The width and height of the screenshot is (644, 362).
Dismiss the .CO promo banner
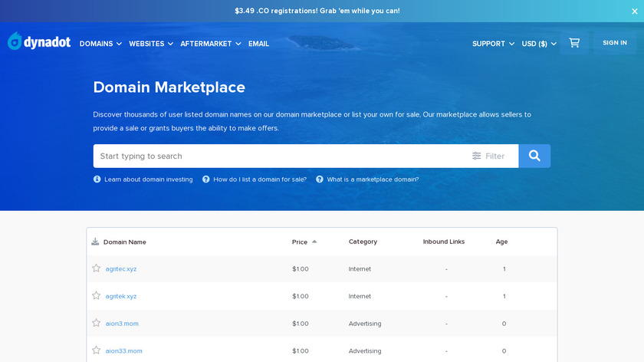[x=634, y=11]
